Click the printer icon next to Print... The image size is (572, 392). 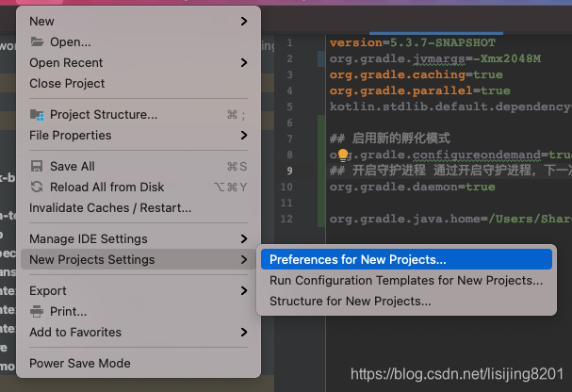point(38,311)
